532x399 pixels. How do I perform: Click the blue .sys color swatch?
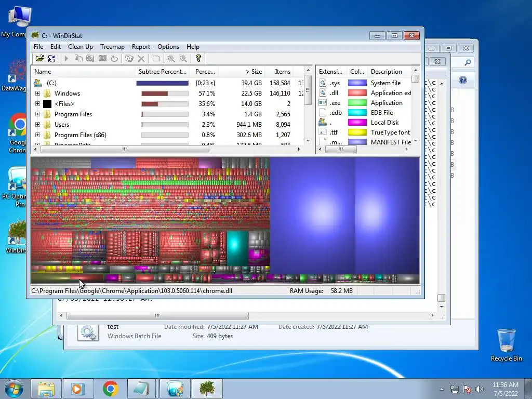pyautogui.click(x=357, y=83)
